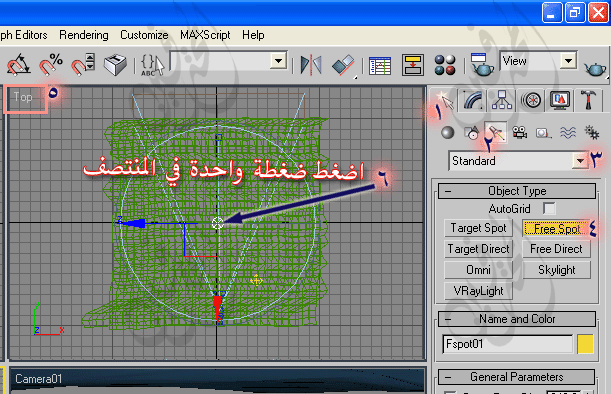This screenshot has height=394, width=611.
Task: Switch to the Display panel tab
Action: tap(560, 100)
